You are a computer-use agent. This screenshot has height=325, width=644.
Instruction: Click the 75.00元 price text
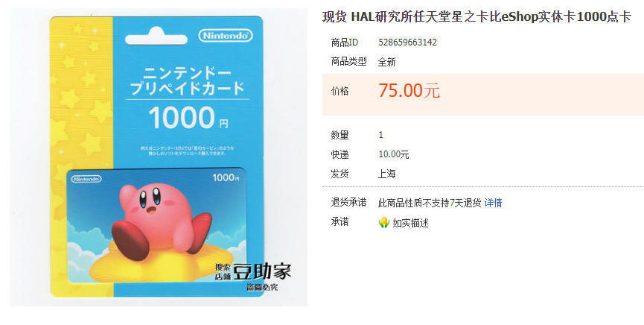tap(409, 90)
